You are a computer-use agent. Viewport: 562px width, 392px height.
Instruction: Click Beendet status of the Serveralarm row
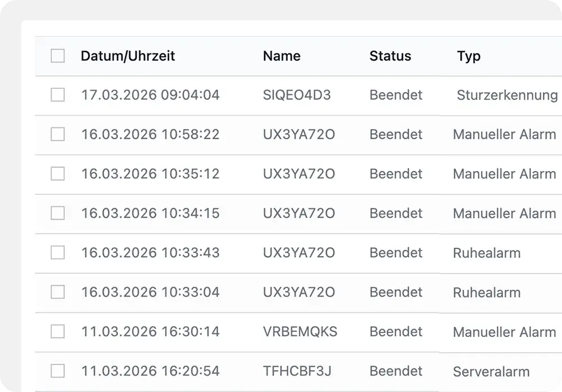[396, 371]
